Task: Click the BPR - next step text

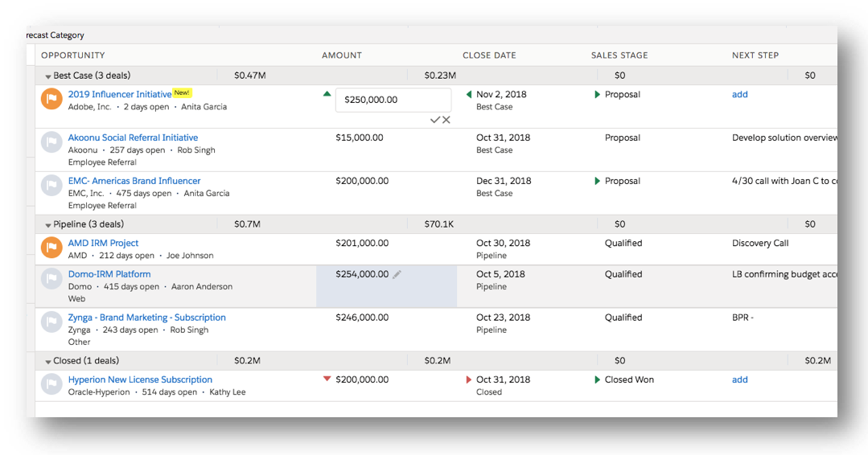Action: point(743,317)
